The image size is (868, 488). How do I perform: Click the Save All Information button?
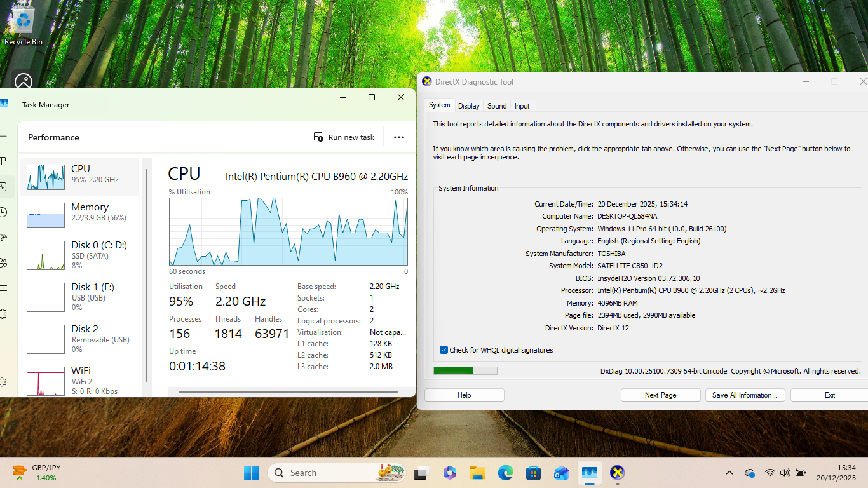coord(745,395)
